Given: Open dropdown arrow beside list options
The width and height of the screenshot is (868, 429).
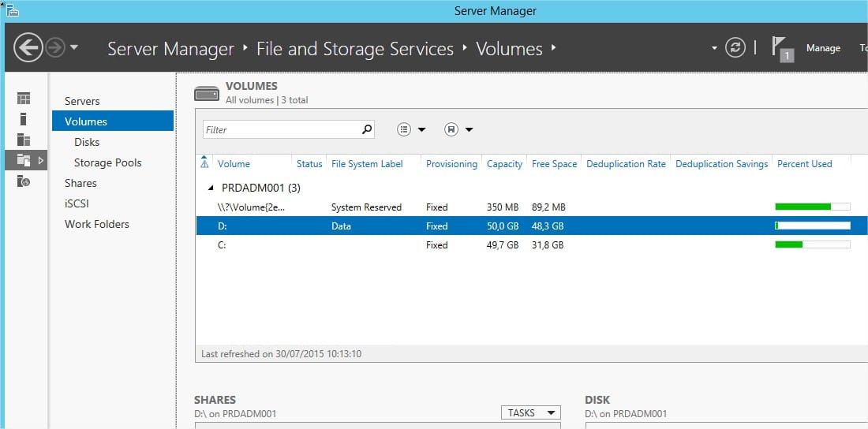Looking at the screenshot, I should click(421, 129).
